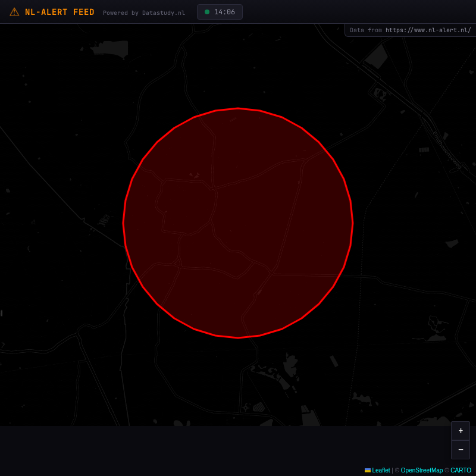The image size is (476, 476).
Task: Open the OpenStreetMap attribution link
Action: point(422,470)
